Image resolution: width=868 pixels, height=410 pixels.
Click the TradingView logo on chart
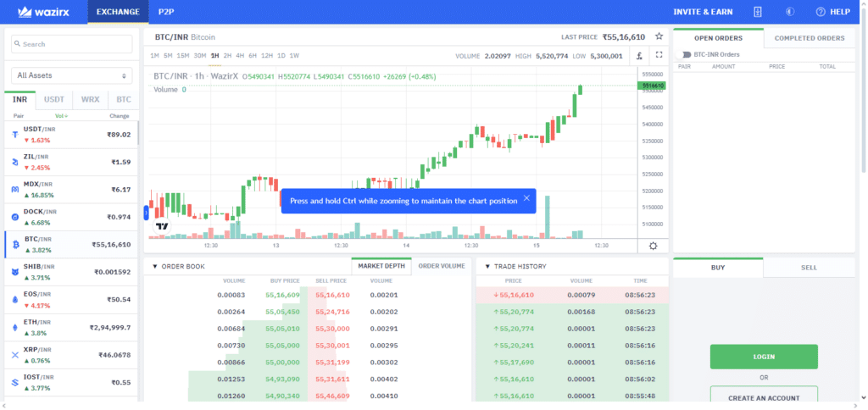162,226
